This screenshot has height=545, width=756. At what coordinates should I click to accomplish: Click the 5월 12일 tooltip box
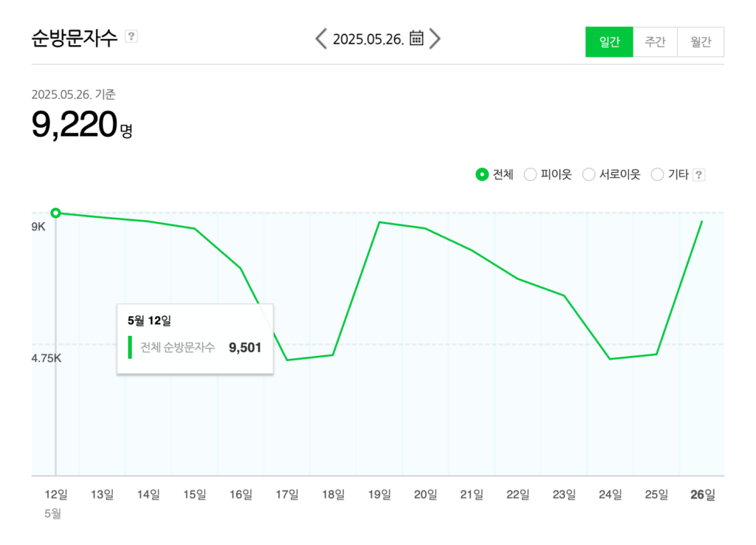click(x=195, y=338)
